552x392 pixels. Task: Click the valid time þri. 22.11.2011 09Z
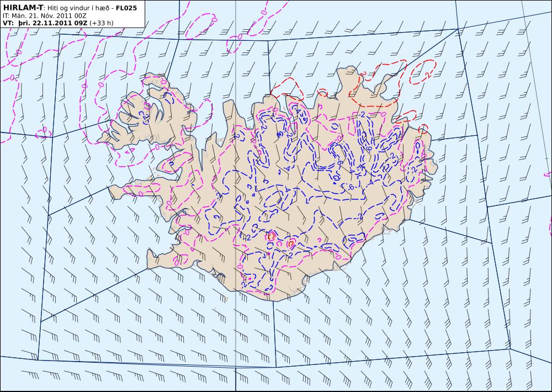[53, 23]
